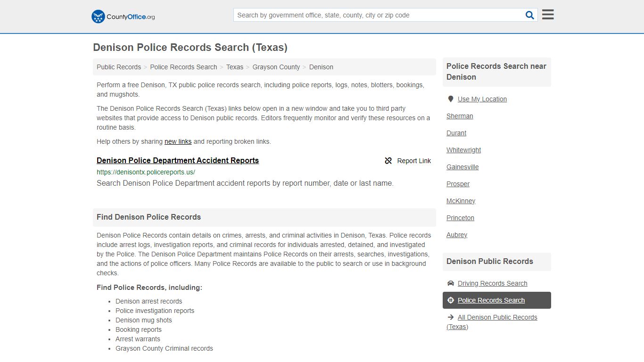Image resolution: width=644 pixels, height=362 pixels.
Task: Open the hamburger menu
Action: pos(548,15)
